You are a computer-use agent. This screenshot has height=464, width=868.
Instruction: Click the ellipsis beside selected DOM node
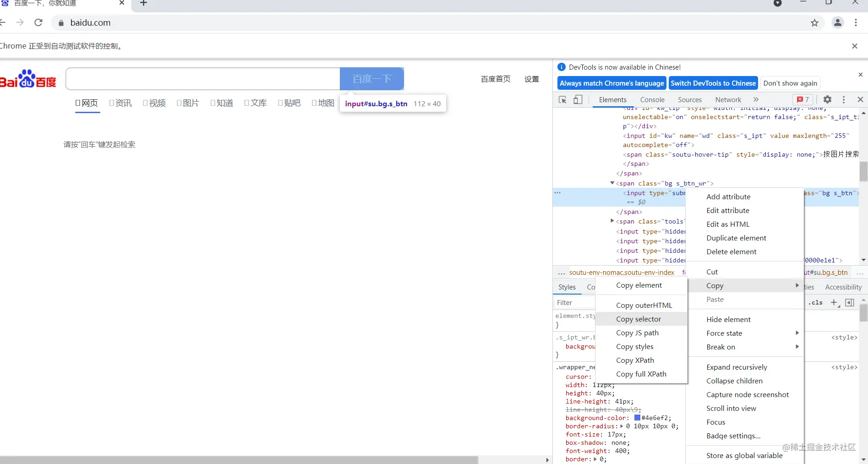click(557, 192)
